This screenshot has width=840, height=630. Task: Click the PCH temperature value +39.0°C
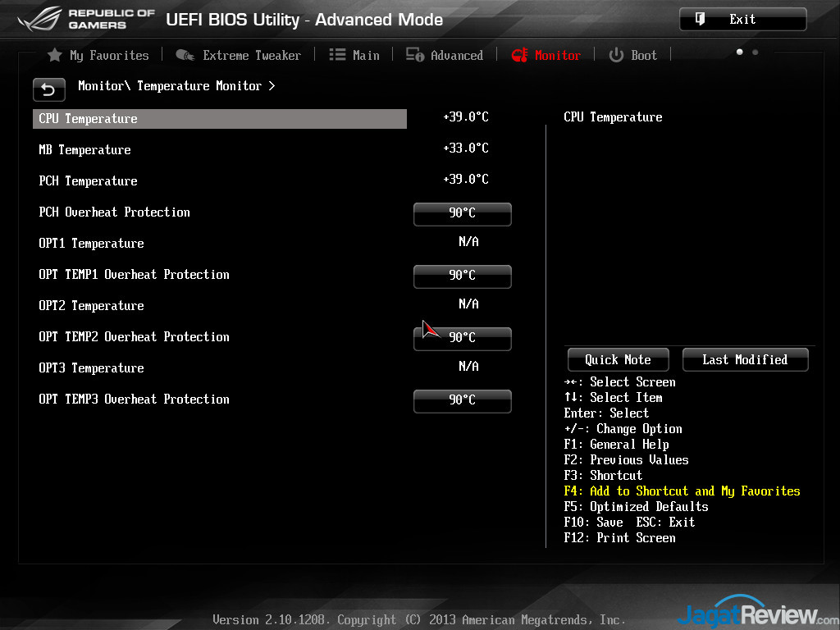[x=466, y=179]
